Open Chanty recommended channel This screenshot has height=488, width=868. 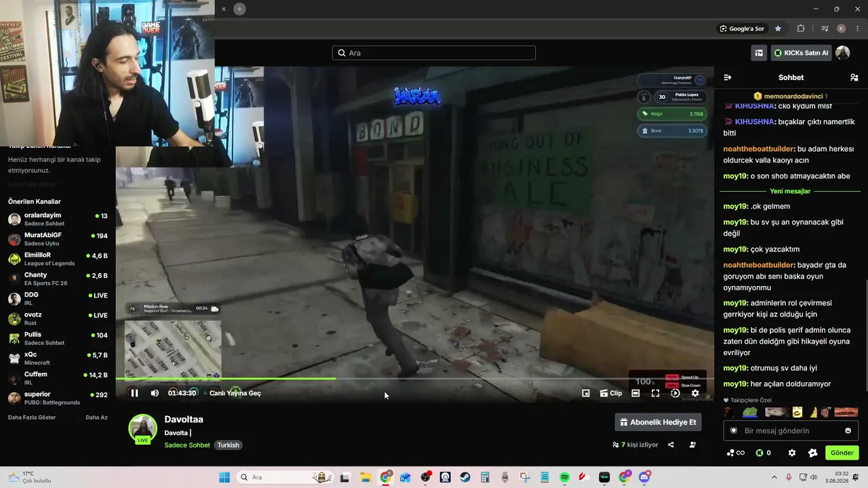[58, 279]
